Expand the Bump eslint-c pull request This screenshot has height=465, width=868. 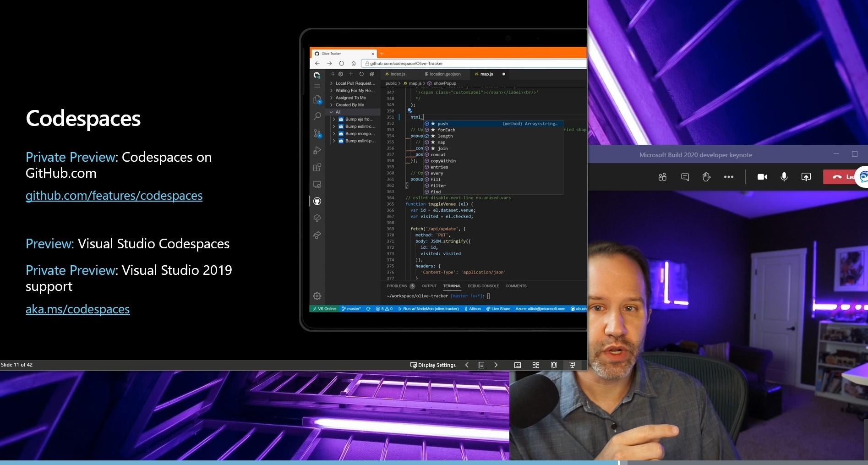(x=355, y=126)
